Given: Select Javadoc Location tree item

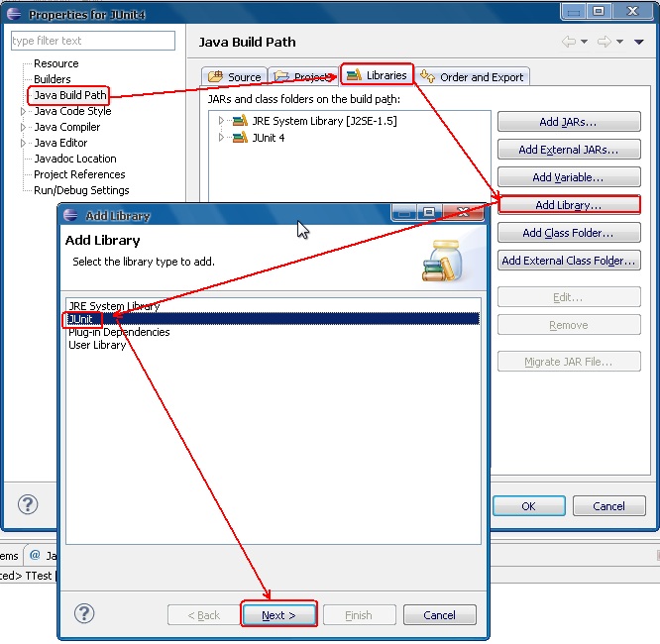Looking at the screenshot, I should tap(75, 159).
